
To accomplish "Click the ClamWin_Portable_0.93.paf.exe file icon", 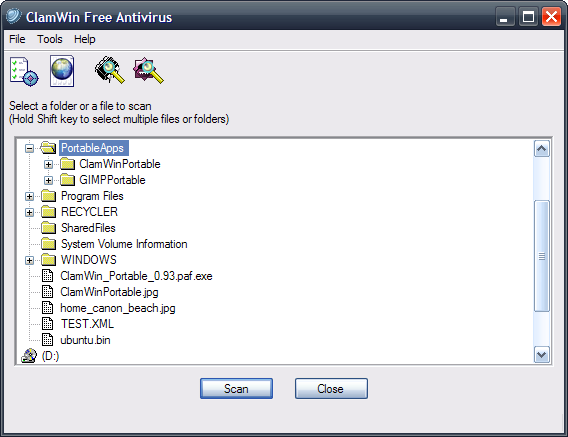I will 47,276.
